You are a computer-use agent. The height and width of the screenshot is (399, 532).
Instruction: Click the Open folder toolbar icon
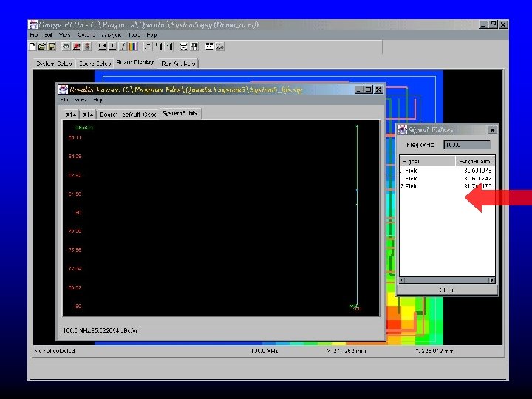[x=42, y=47]
